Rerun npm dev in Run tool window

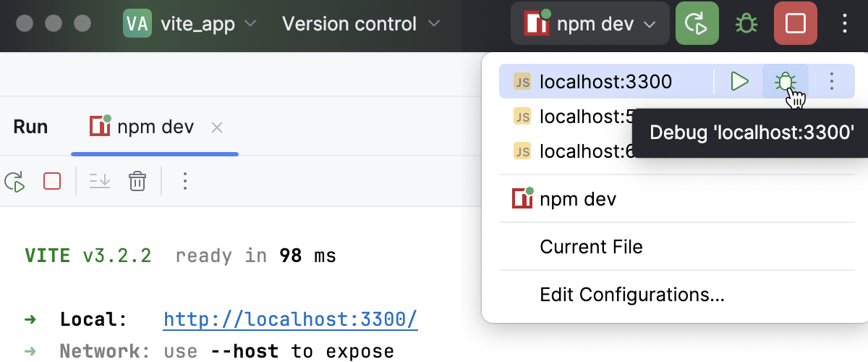pos(14,181)
